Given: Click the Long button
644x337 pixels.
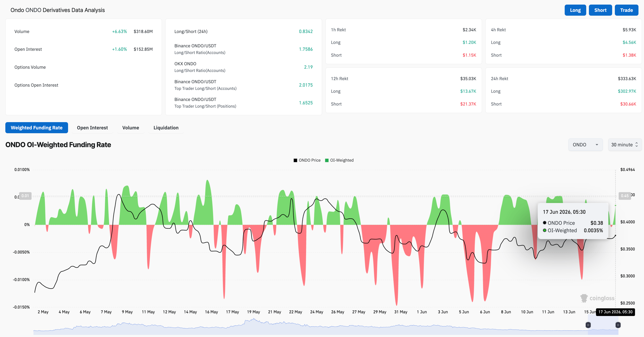Looking at the screenshot, I should [575, 10].
